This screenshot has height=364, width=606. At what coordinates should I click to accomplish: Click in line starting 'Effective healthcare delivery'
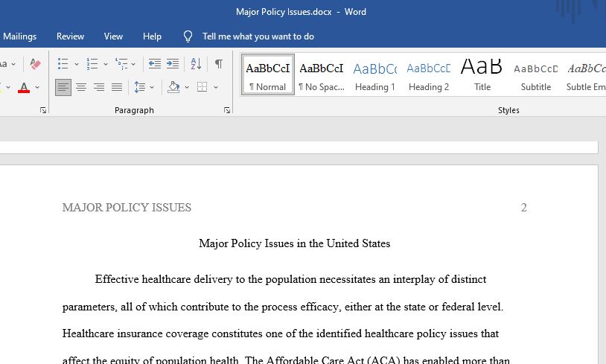[290, 279]
